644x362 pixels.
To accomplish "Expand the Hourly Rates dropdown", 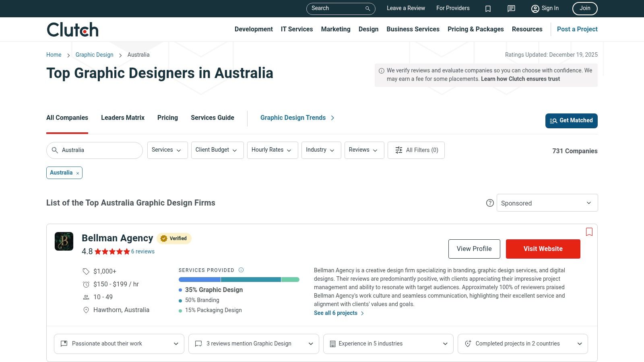I will [x=272, y=150].
